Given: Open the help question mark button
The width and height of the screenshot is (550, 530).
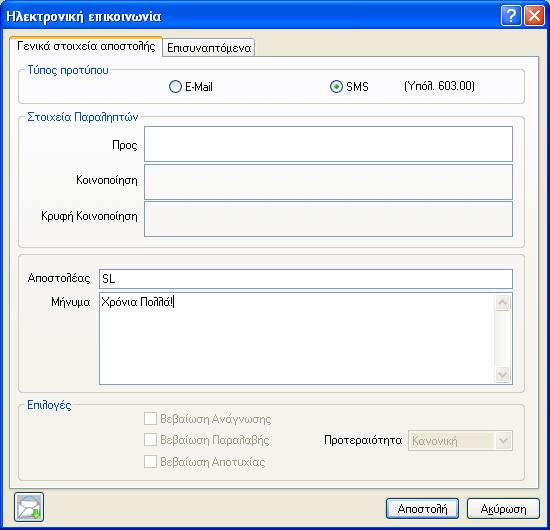Looking at the screenshot, I should (x=511, y=16).
